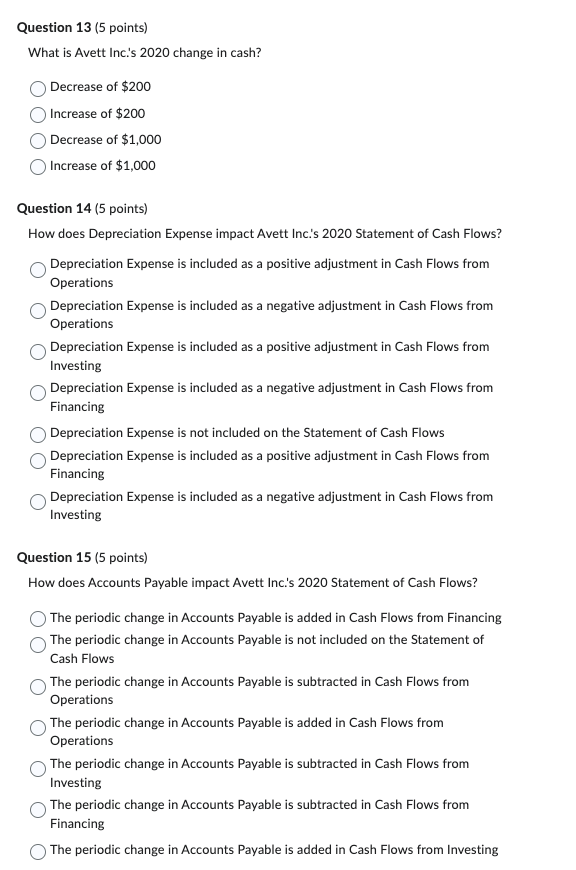Image resolution: width=576 pixels, height=870 pixels.
Task: Select 'Decrease of $200' for Question 13
Action: coord(37,88)
